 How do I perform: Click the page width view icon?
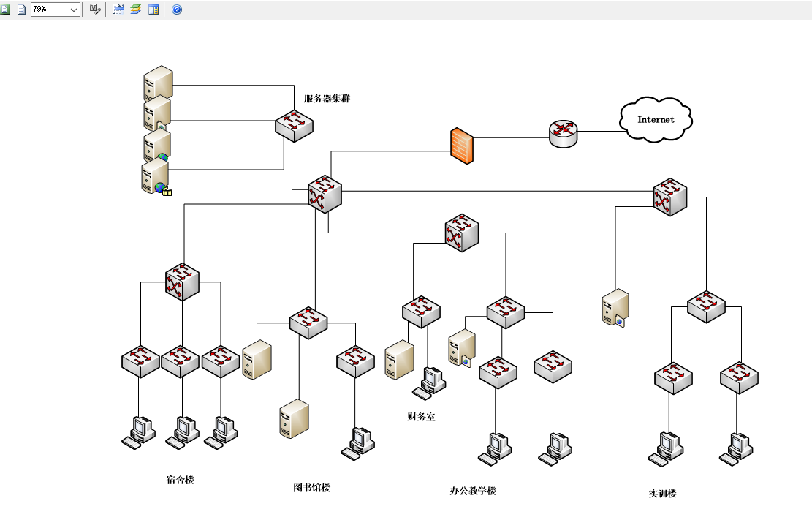pyautogui.click(x=21, y=10)
